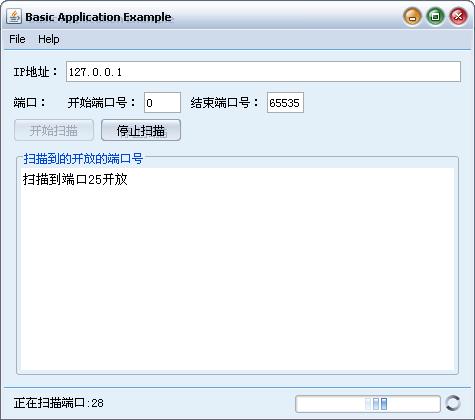Close the window with red button
This screenshot has height=420, width=475.
(458, 16)
